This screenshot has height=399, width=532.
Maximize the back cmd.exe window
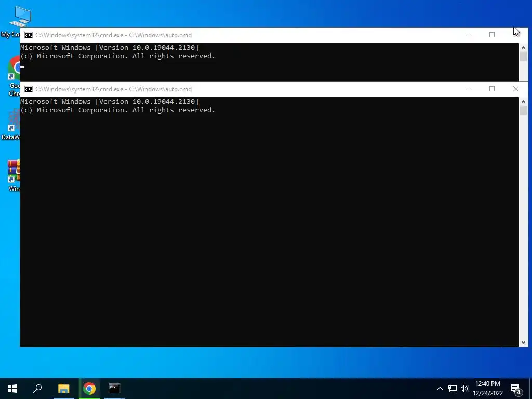[x=492, y=35]
